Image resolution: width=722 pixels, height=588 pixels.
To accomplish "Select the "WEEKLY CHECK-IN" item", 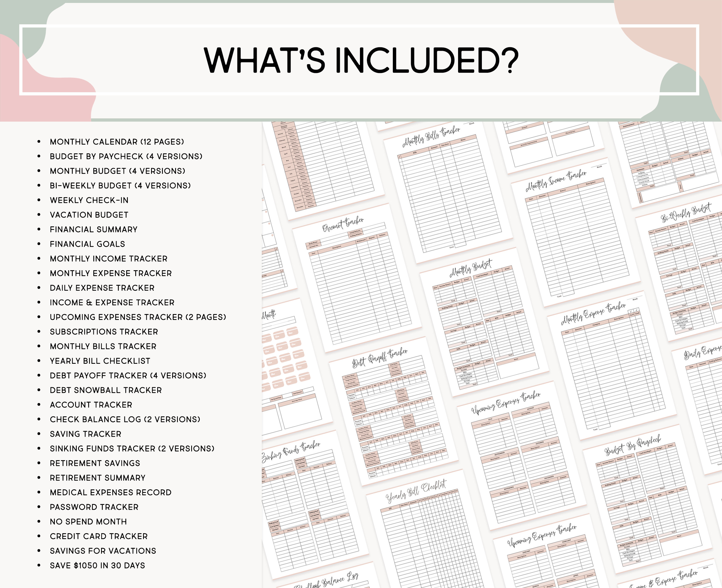I will click(89, 200).
